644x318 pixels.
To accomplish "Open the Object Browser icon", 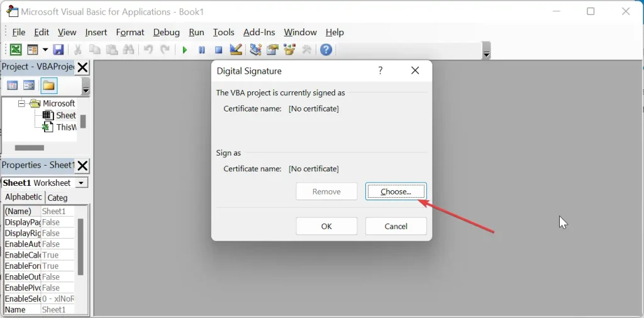I will pos(290,50).
